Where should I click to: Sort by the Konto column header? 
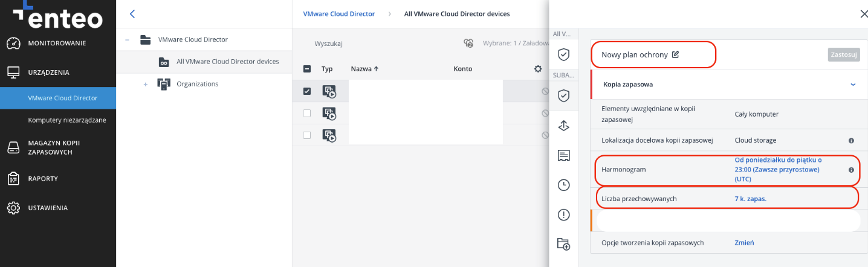(x=463, y=69)
